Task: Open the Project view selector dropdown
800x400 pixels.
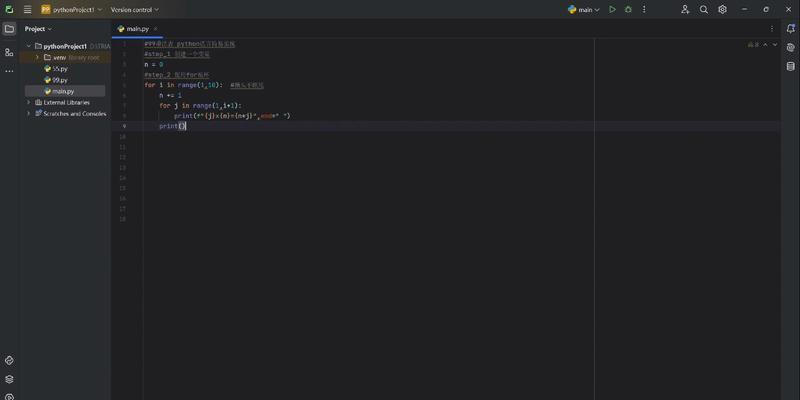Action: pos(38,29)
